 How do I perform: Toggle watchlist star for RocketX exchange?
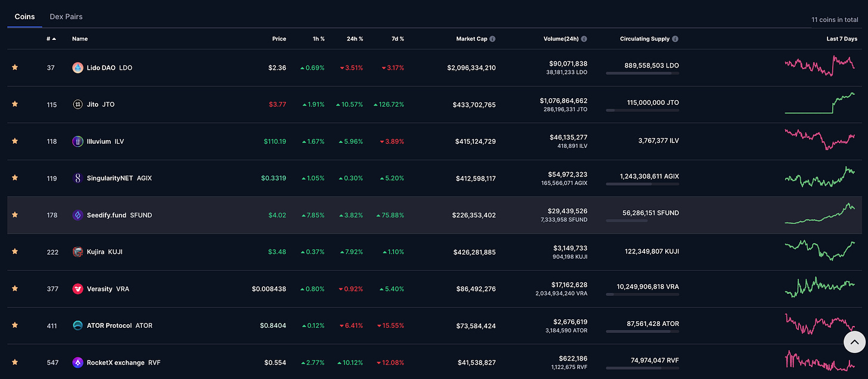15,362
